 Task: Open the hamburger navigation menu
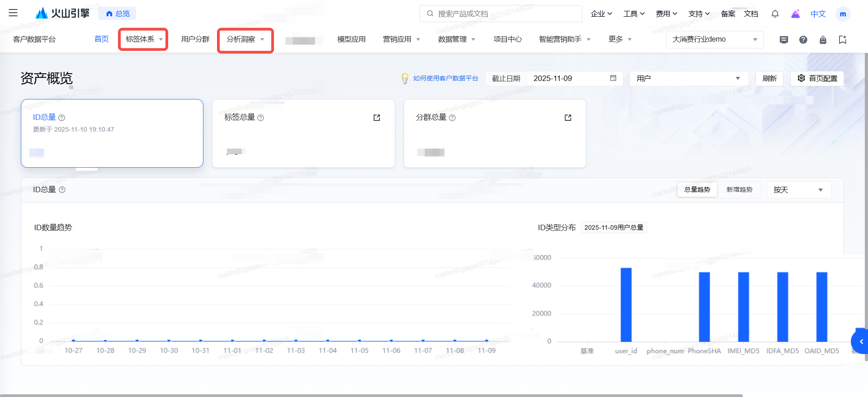[13, 13]
